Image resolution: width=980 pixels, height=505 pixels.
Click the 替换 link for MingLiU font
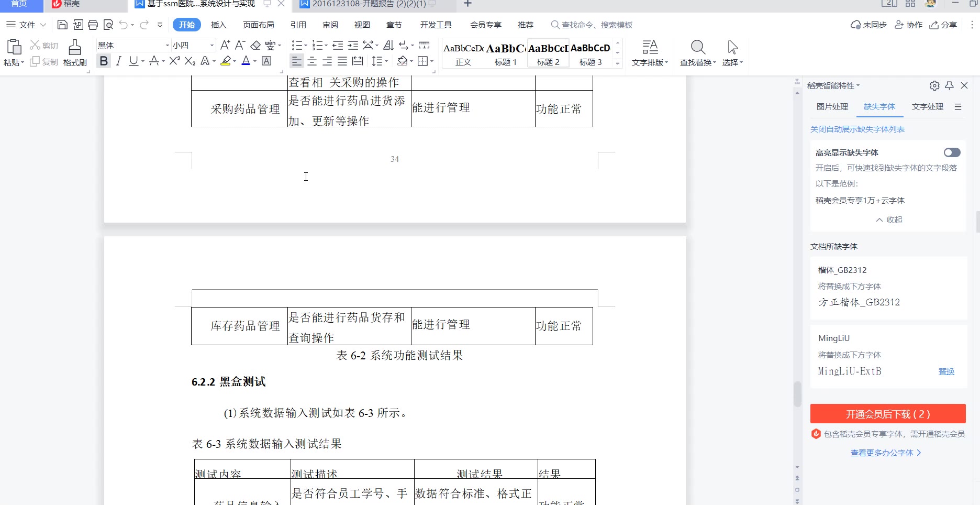(x=946, y=371)
